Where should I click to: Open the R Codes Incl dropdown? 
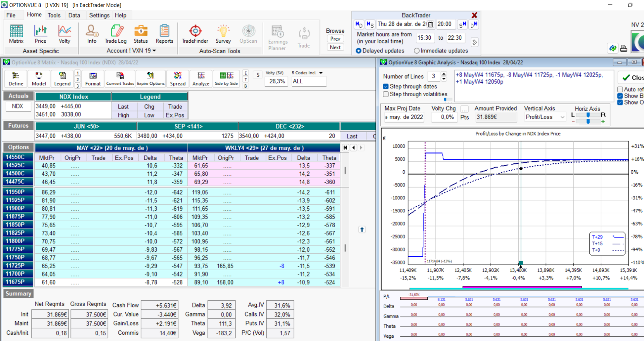click(321, 73)
